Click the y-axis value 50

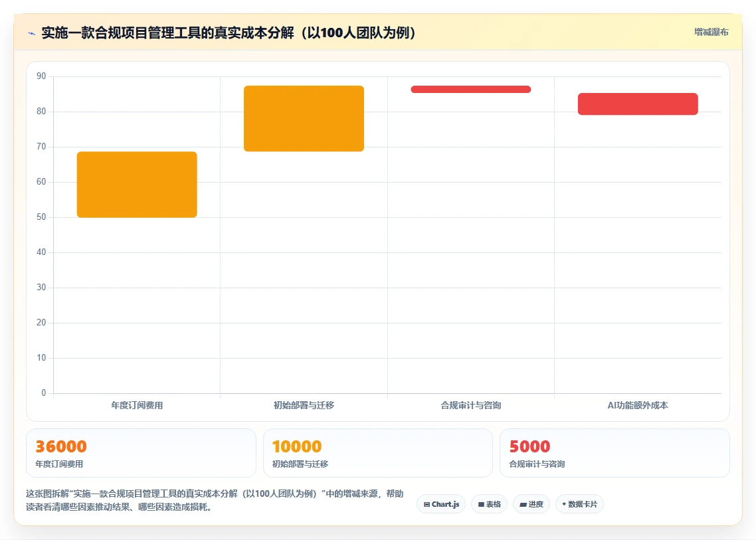(x=41, y=217)
